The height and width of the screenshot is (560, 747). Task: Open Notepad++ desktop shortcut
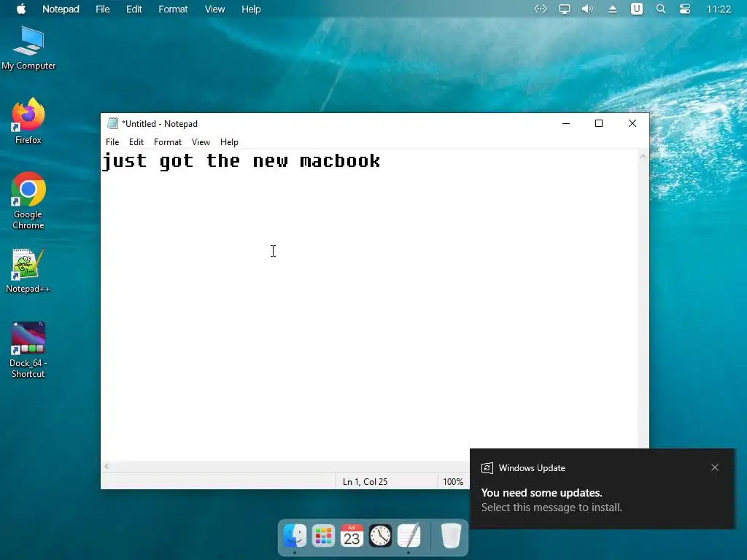click(x=28, y=271)
